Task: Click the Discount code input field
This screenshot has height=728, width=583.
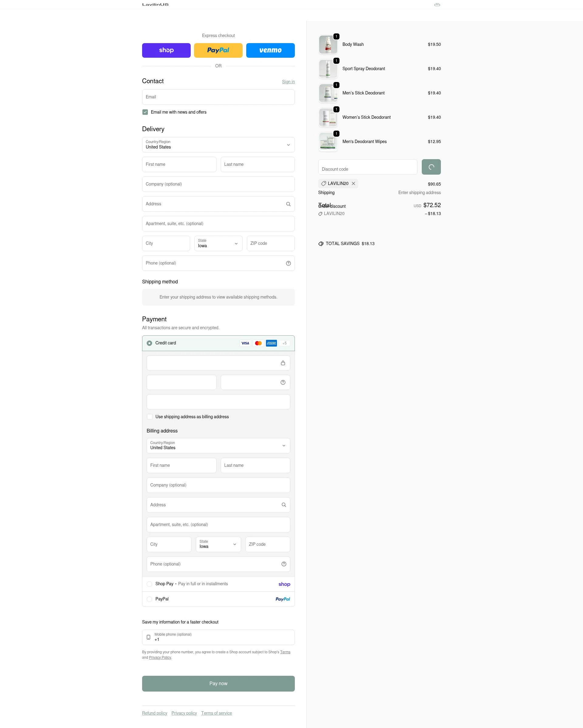Action: pyautogui.click(x=367, y=167)
